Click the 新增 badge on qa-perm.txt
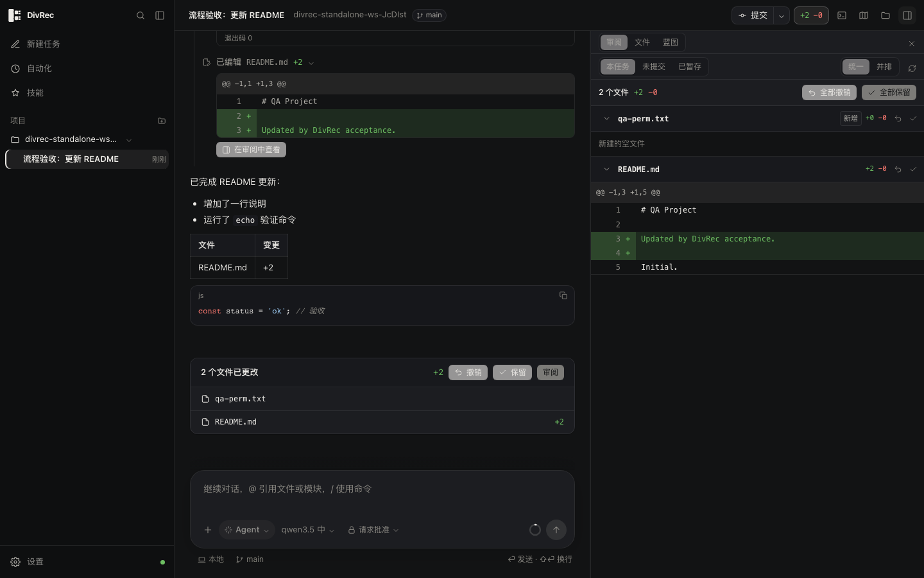This screenshot has height=578, width=924. [850, 118]
